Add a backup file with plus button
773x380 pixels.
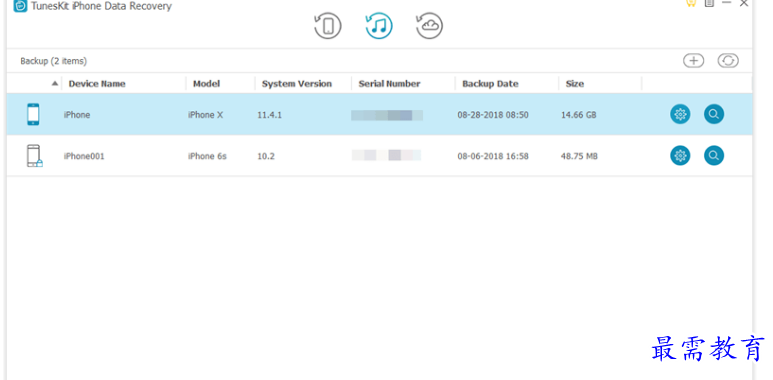click(693, 61)
